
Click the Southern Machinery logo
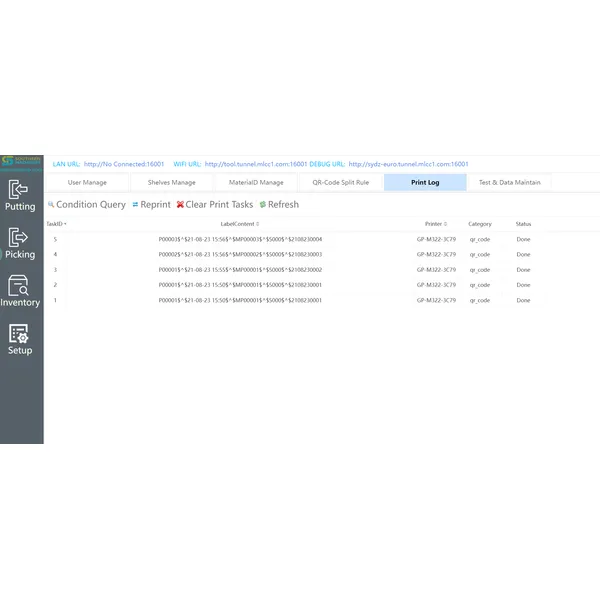pos(21,161)
